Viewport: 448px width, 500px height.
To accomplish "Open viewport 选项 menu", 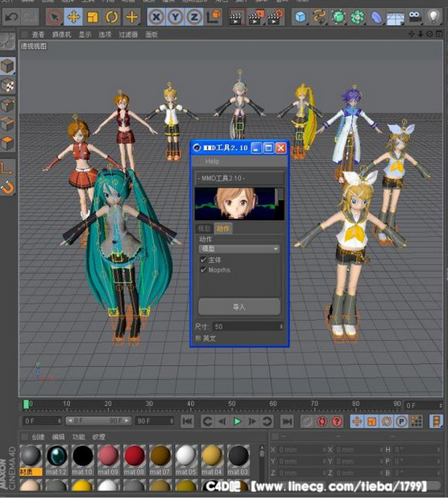I will point(105,35).
